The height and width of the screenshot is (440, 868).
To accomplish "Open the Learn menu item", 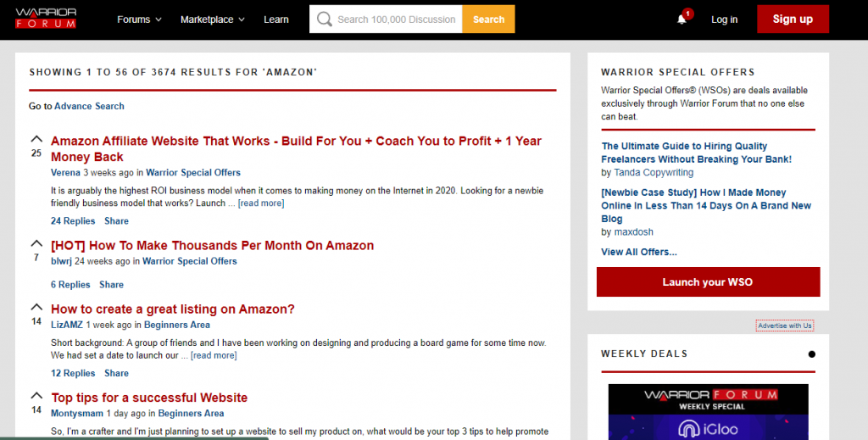I will tap(276, 19).
